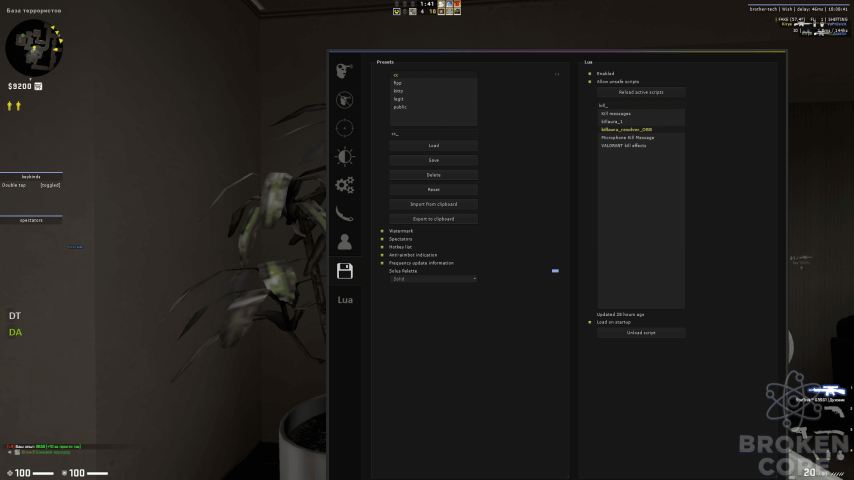This screenshot has width=854, height=480.
Task: Select 'Microphone Kill Message' script
Action: pos(641,138)
